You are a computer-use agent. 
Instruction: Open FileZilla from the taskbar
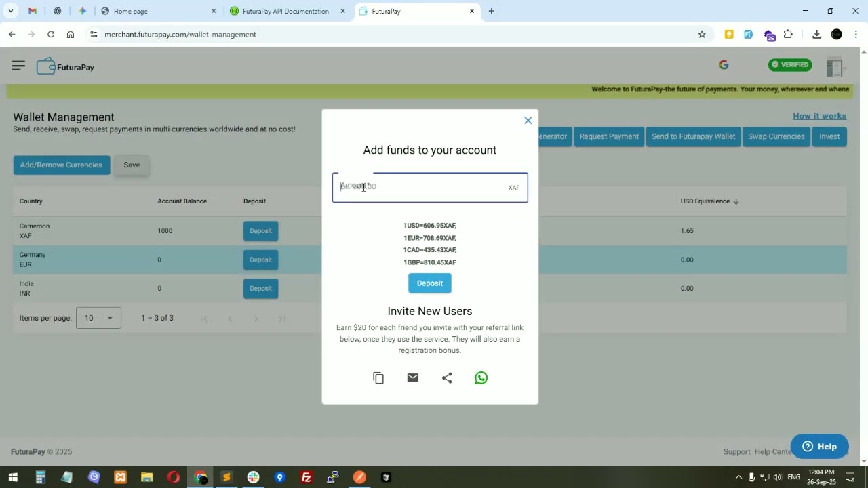[x=307, y=477]
